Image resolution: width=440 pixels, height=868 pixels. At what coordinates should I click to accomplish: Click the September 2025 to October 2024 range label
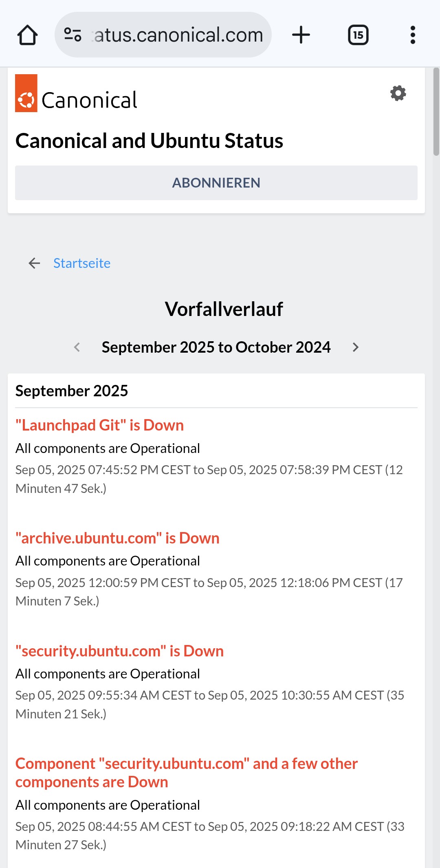point(216,347)
